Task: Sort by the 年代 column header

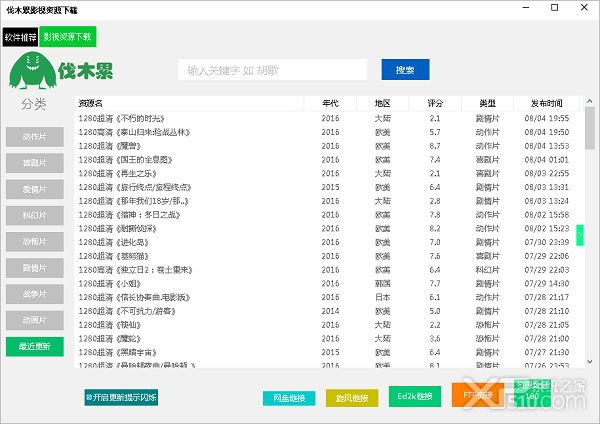Action: click(x=330, y=103)
